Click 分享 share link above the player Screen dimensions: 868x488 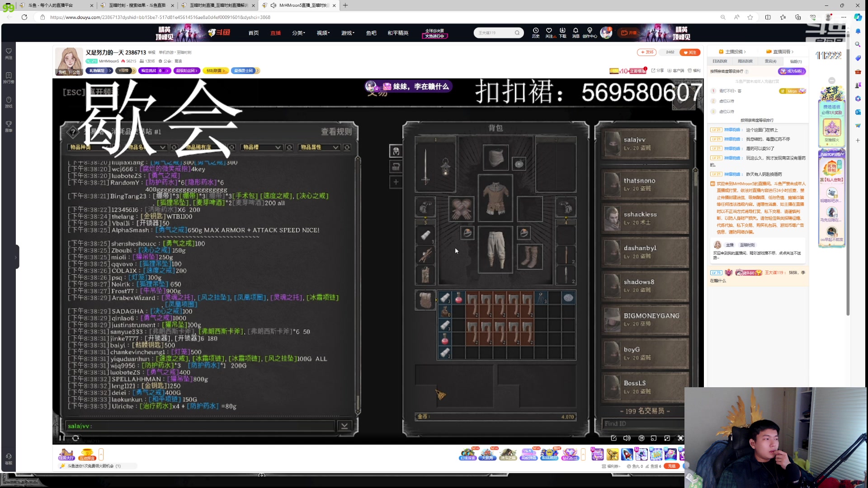[658, 70]
